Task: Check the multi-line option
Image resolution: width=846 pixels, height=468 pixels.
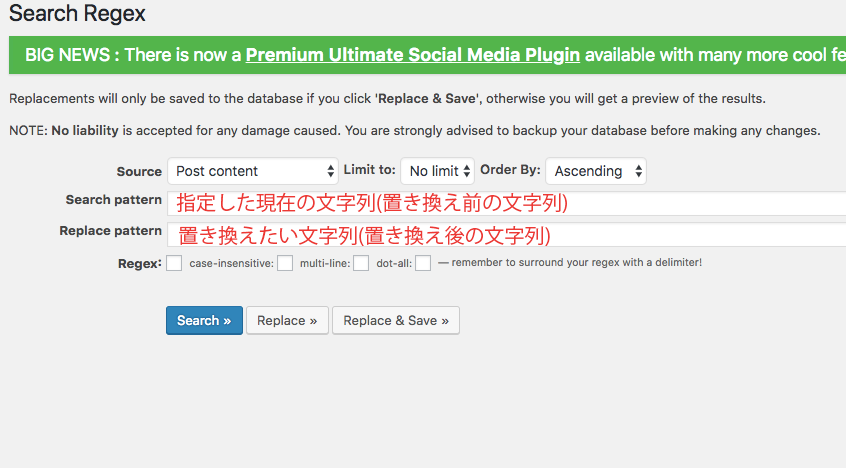Action: tap(361, 264)
